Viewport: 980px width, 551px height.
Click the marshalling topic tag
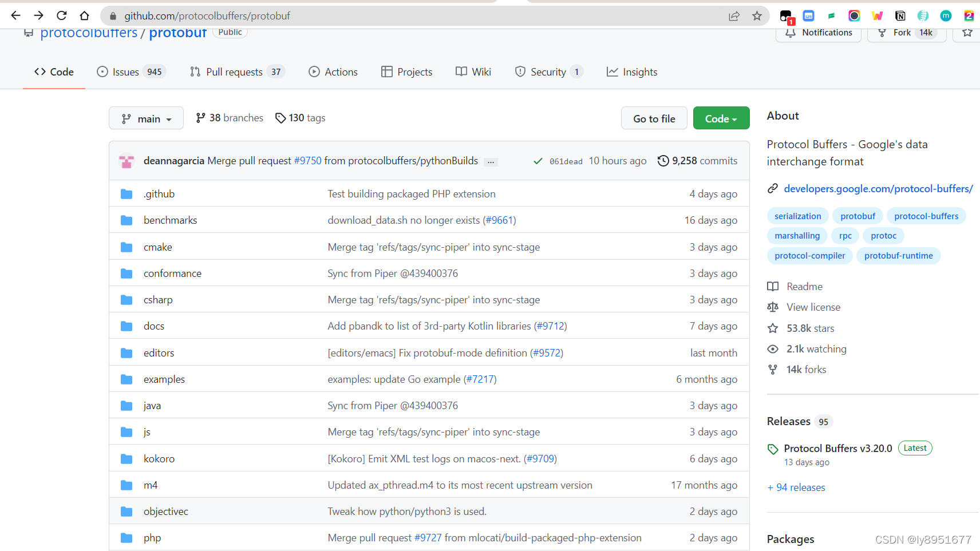tap(797, 236)
